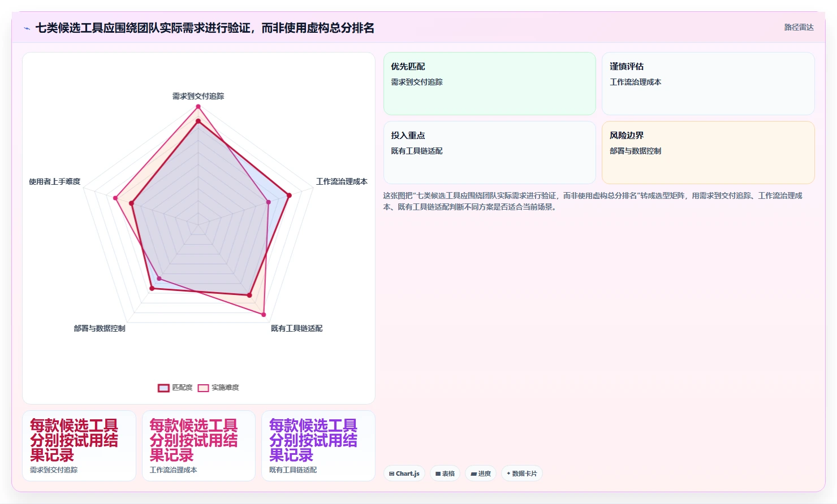
Task: Click 需求到交付追踪 text in 优先匹配 card
Action: tap(417, 82)
